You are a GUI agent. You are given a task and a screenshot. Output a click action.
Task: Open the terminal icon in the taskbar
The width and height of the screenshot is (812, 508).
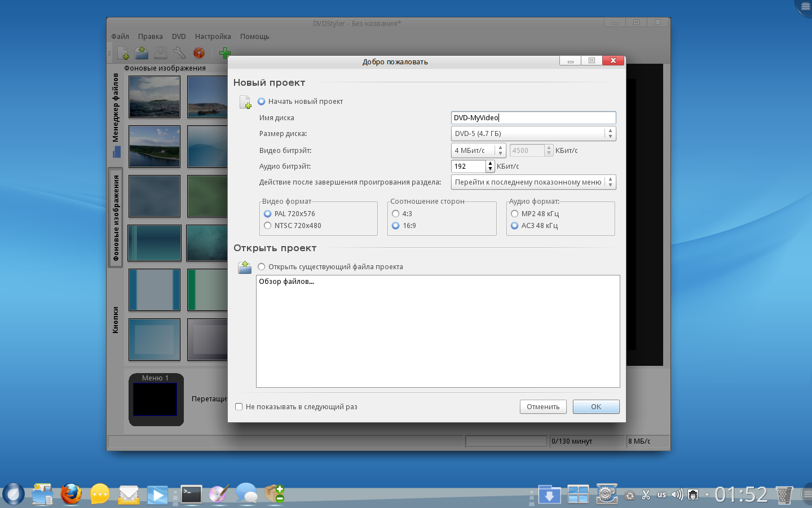[191, 494]
